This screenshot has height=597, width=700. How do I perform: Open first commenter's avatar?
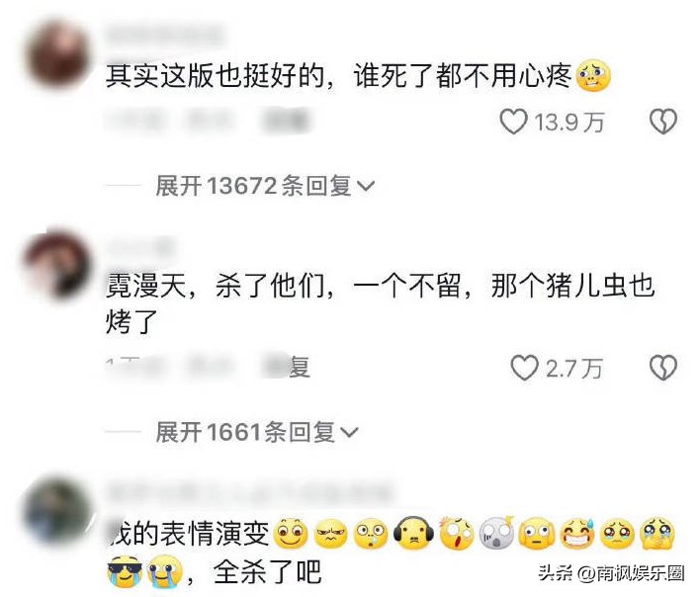(57, 55)
